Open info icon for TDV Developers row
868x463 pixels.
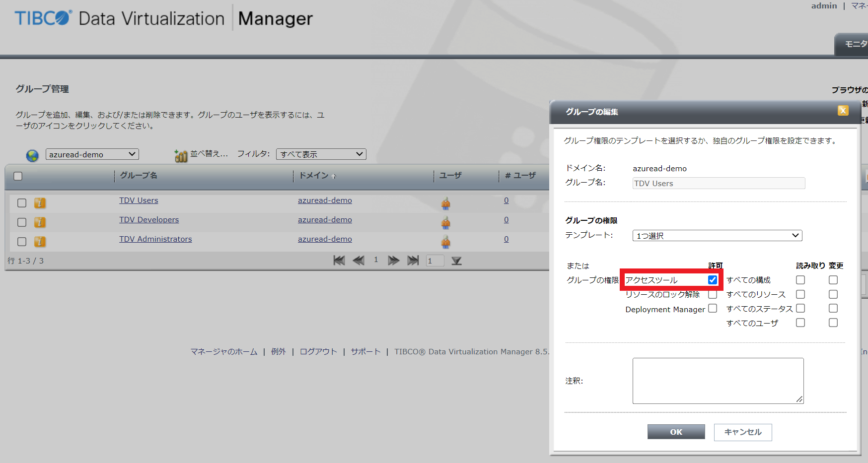[40, 222]
